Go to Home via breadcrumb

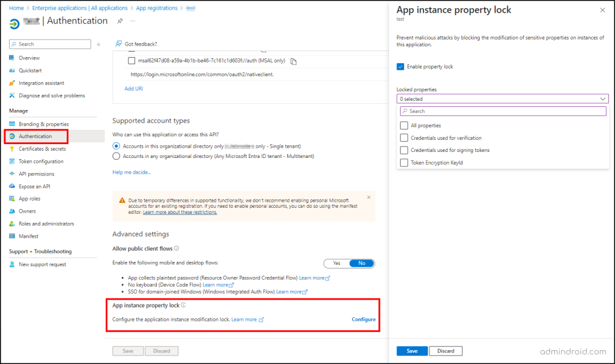pyautogui.click(x=16, y=8)
